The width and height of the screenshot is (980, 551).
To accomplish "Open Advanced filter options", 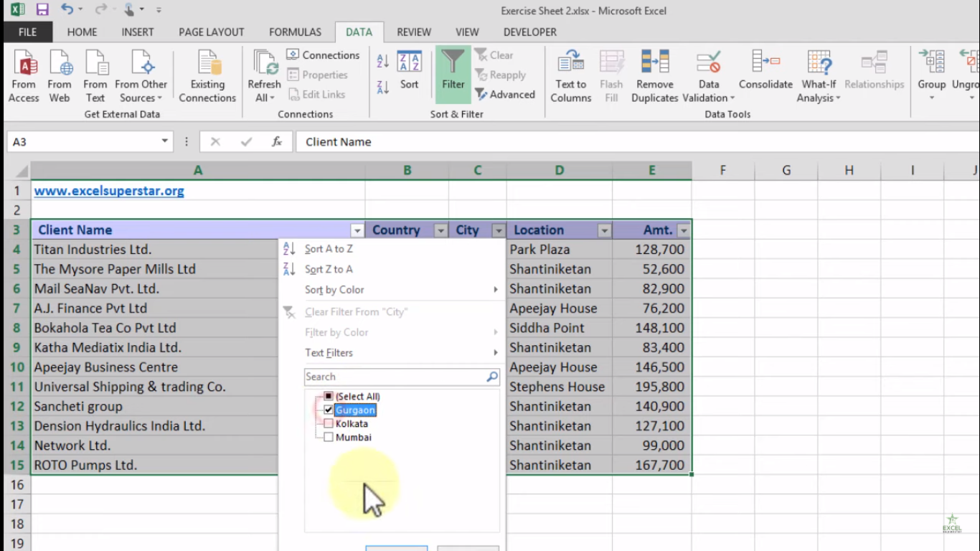I will (x=505, y=94).
